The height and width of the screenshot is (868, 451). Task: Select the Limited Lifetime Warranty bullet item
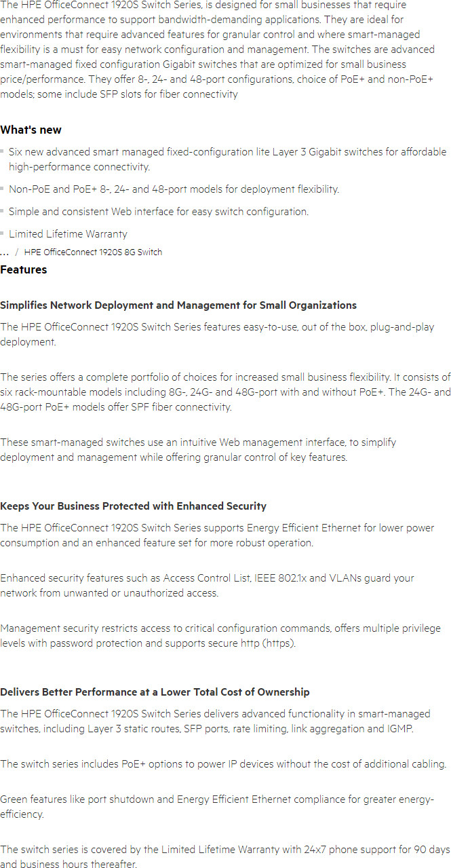click(x=68, y=234)
